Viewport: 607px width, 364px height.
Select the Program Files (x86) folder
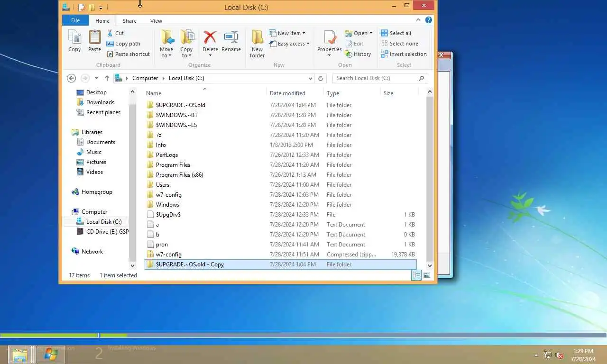280,175
